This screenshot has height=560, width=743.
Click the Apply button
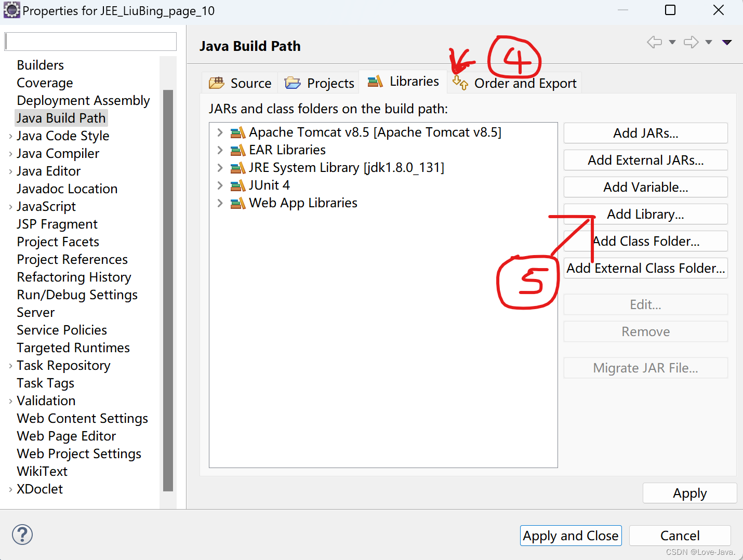click(x=689, y=493)
